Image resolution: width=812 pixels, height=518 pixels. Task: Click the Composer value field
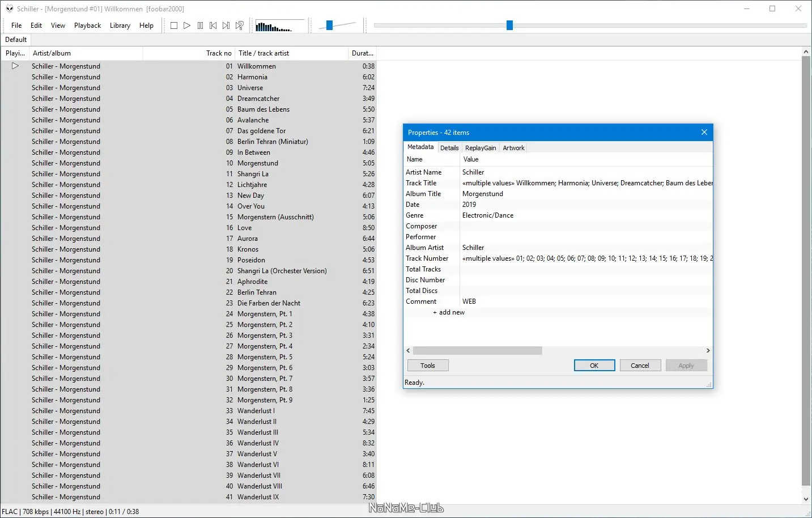tap(586, 226)
